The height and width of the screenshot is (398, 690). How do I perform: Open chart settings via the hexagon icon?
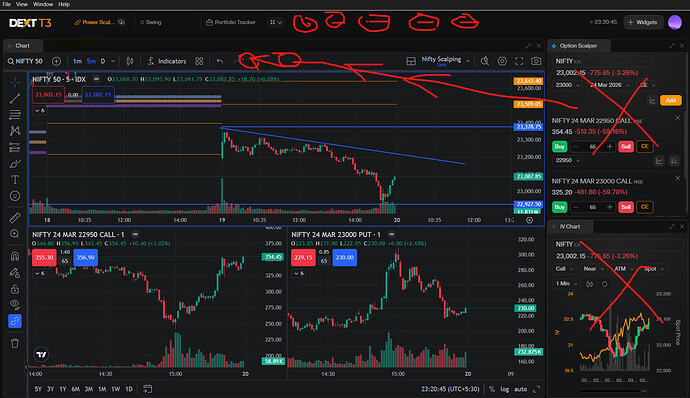[x=502, y=61]
